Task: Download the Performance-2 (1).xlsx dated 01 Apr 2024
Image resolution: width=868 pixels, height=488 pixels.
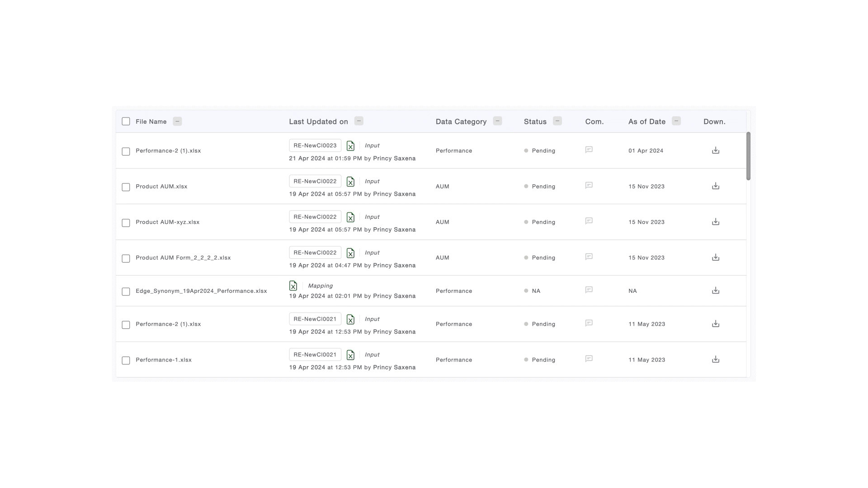Action: click(x=715, y=150)
